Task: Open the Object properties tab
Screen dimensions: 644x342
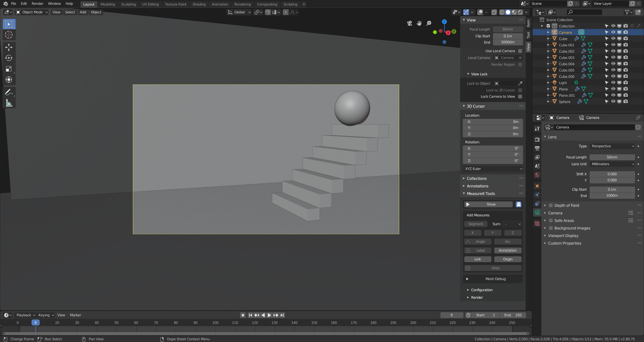Action: [x=537, y=186]
